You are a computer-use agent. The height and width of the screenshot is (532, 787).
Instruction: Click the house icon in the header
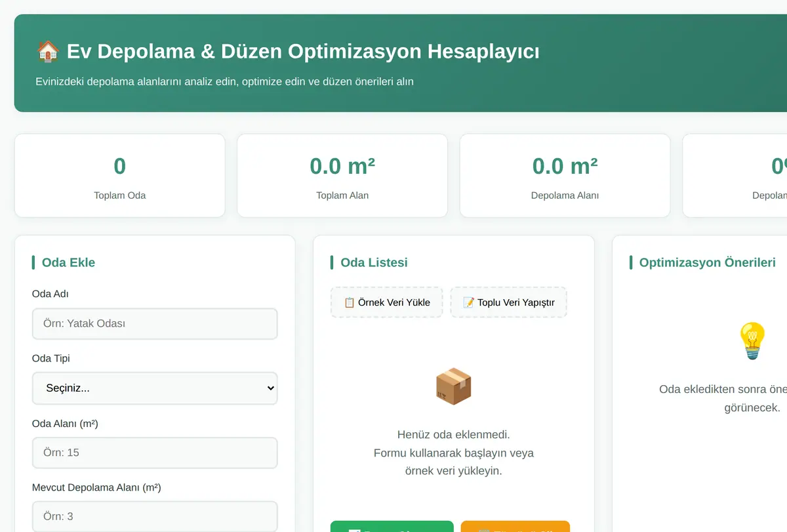click(47, 51)
